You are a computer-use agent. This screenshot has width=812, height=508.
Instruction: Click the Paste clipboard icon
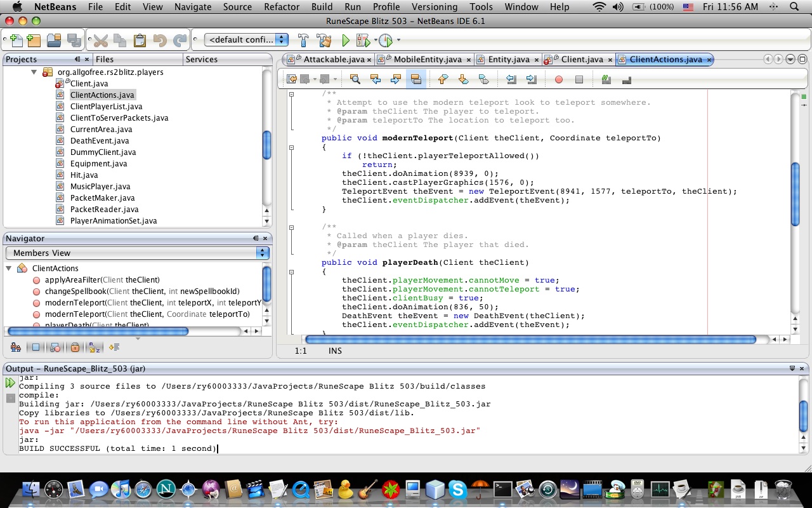pyautogui.click(x=140, y=41)
